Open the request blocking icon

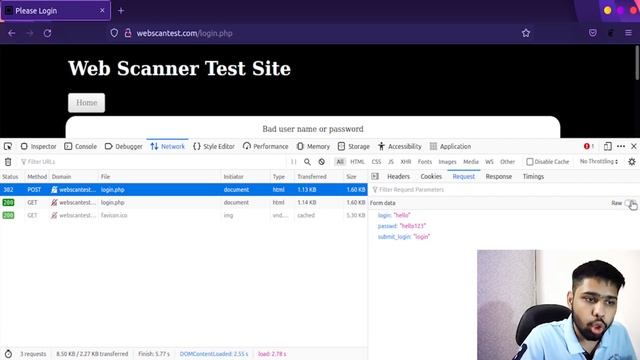tap(322, 162)
